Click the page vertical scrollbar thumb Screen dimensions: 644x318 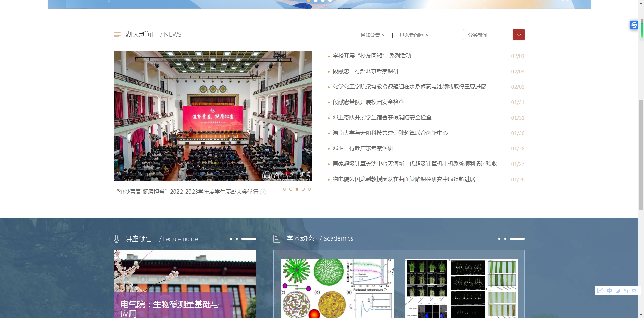point(641,154)
